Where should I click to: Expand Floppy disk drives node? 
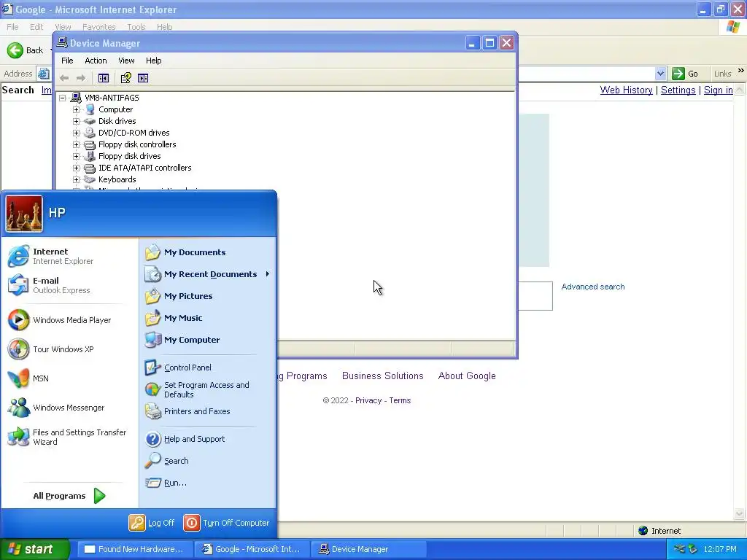(x=76, y=156)
